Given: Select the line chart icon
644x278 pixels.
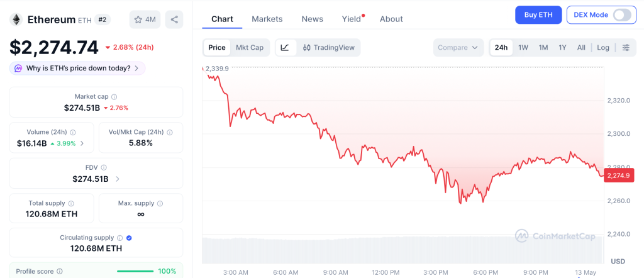Looking at the screenshot, I should [285, 48].
